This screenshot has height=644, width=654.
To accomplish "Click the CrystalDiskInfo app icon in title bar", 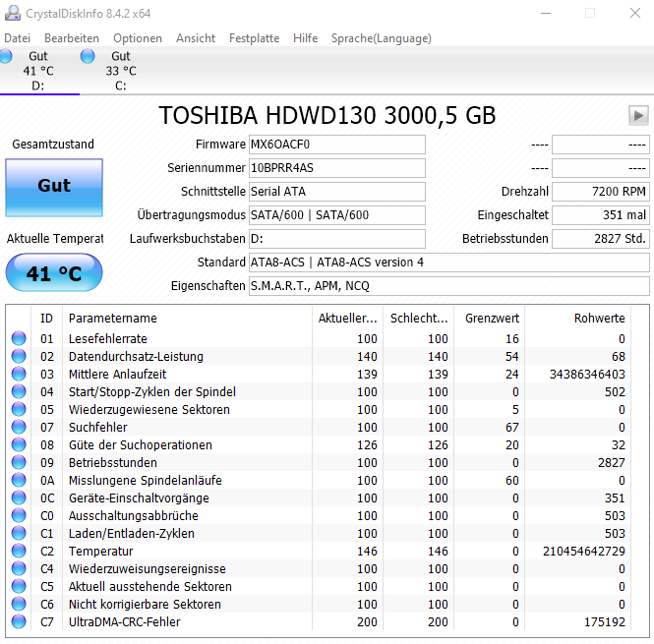I will coord(13,13).
